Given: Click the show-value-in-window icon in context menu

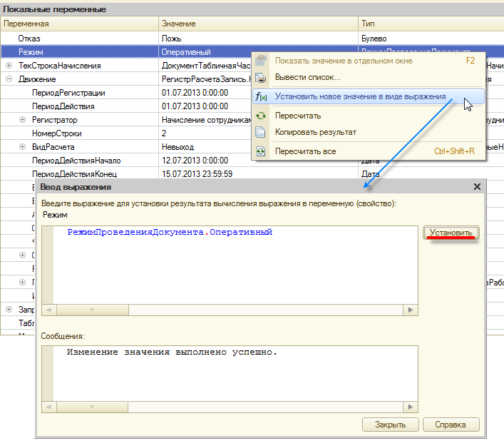Looking at the screenshot, I should click(x=261, y=61).
